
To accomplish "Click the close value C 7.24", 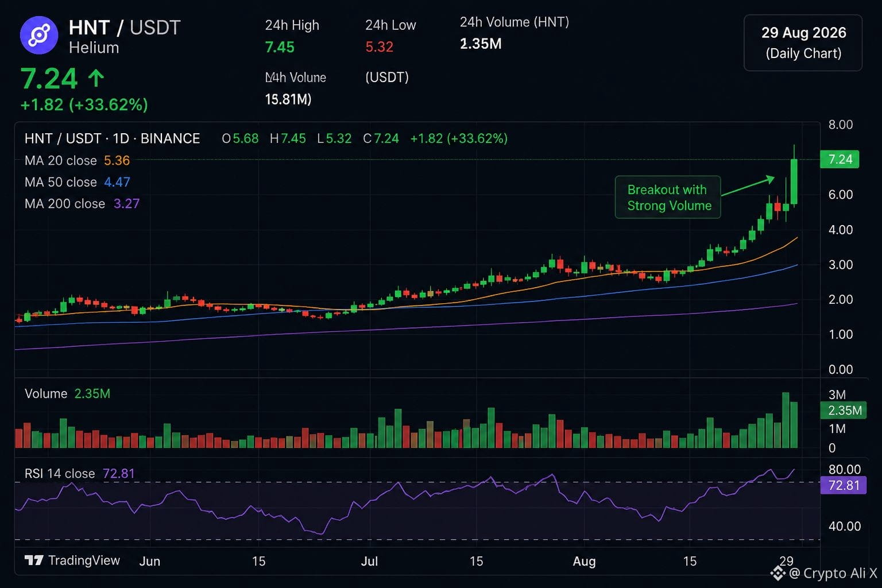I will click(381, 138).
